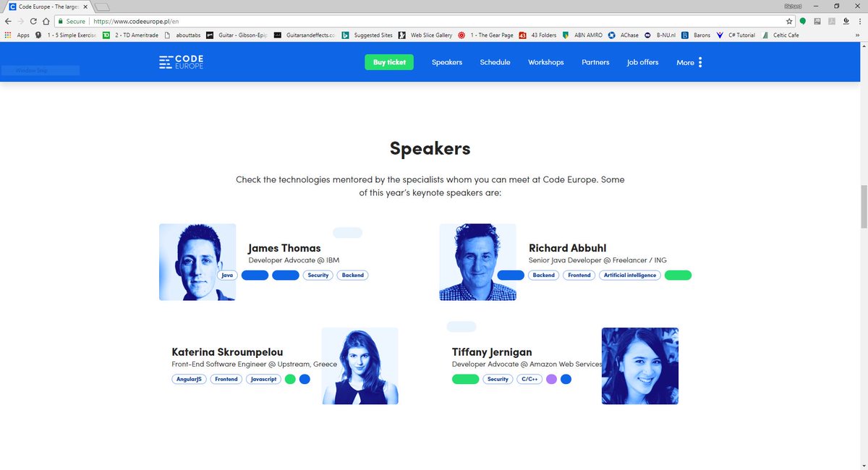Select Katerina's Frontend tag
The width and height of the screenshot is (868, 470).
pos(226,379)
